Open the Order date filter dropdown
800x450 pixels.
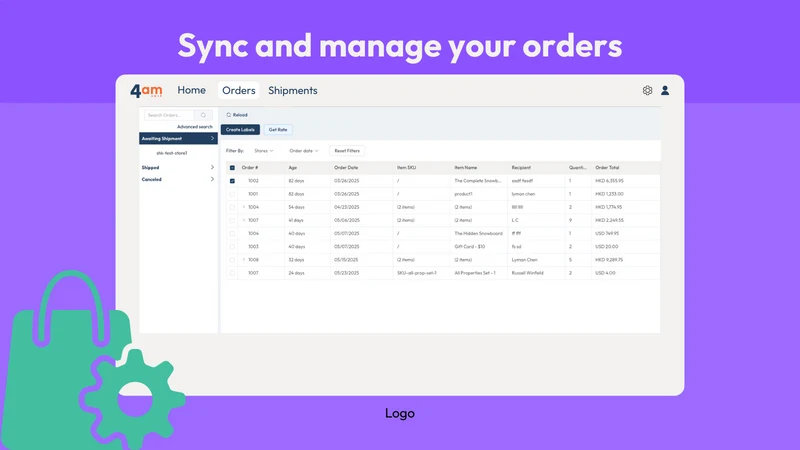click(x=304, y=151)
